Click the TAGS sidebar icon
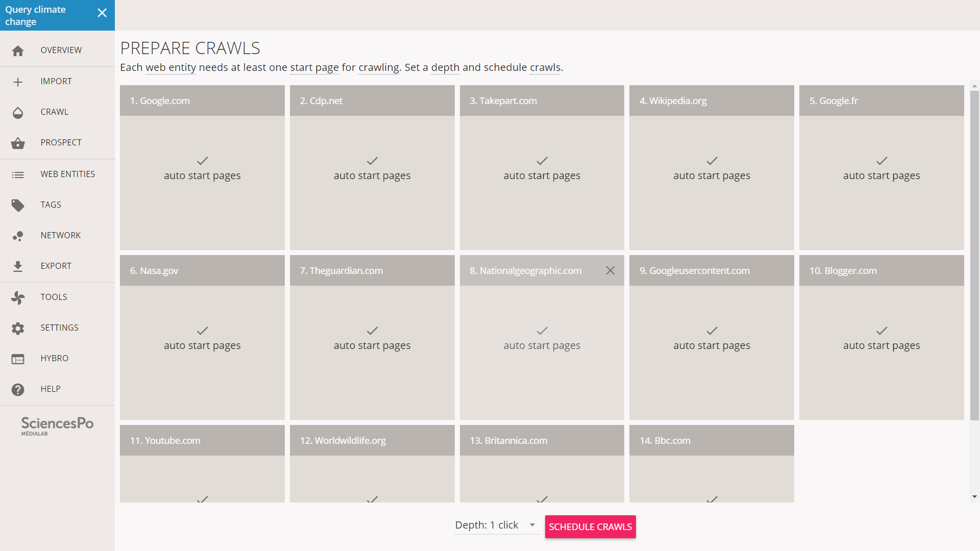The height and width of the screenshot is (551, 980). (x=18, y=205)
